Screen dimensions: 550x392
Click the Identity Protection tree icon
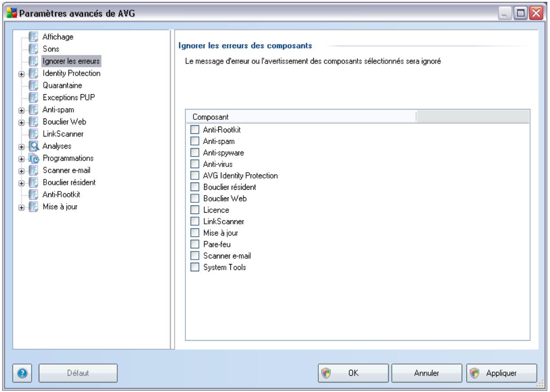pos(32,73)
